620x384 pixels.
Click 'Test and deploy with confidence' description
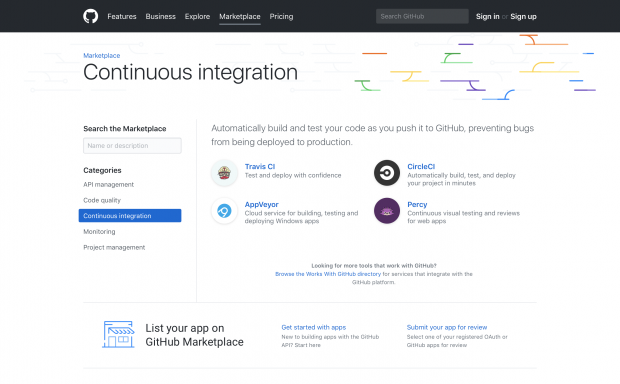[293, 175]
